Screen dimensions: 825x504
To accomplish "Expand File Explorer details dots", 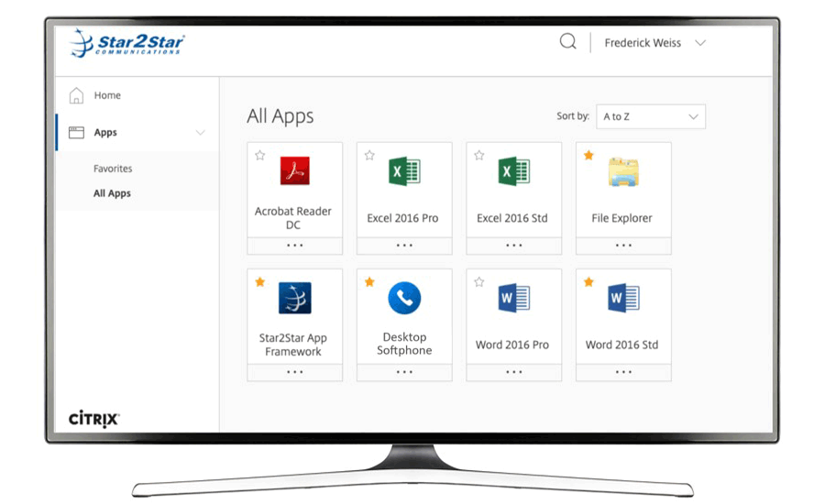I will [623, 246].
